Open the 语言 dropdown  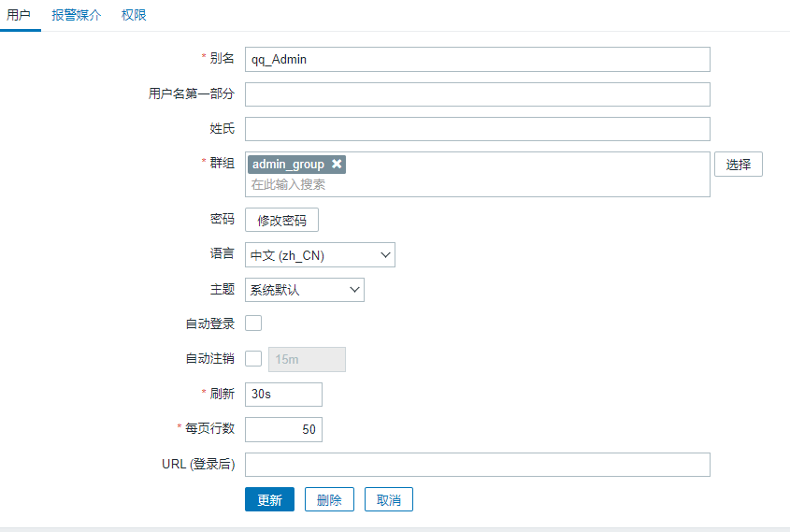pyautogui.click(x=320, y=255)
